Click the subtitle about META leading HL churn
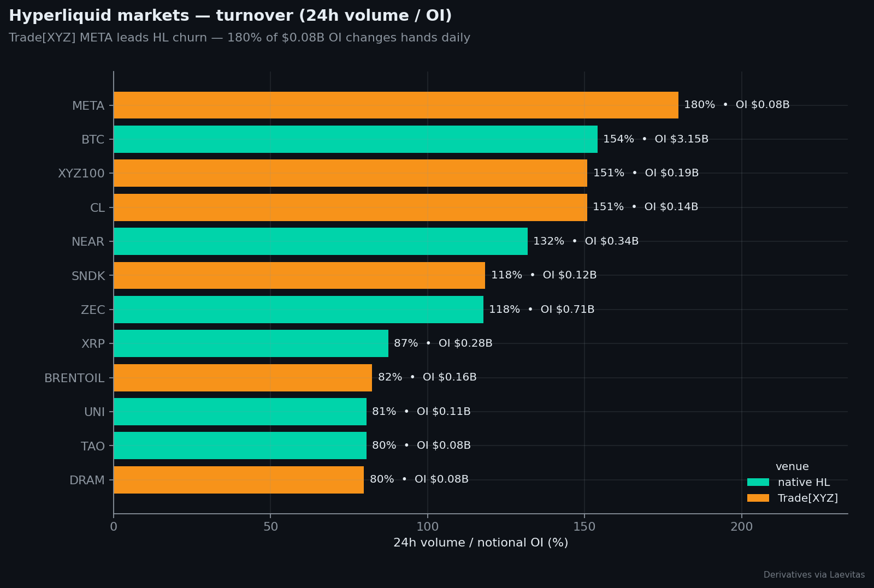Image resolution: width=874 pixels, height=588 pixels. click(239, 38)
